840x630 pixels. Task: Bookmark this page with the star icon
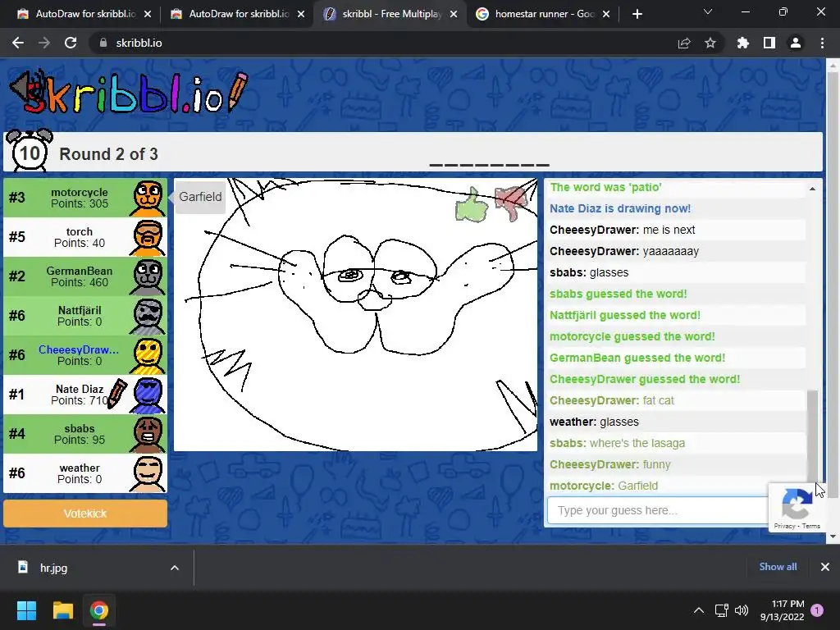point(710,43)
